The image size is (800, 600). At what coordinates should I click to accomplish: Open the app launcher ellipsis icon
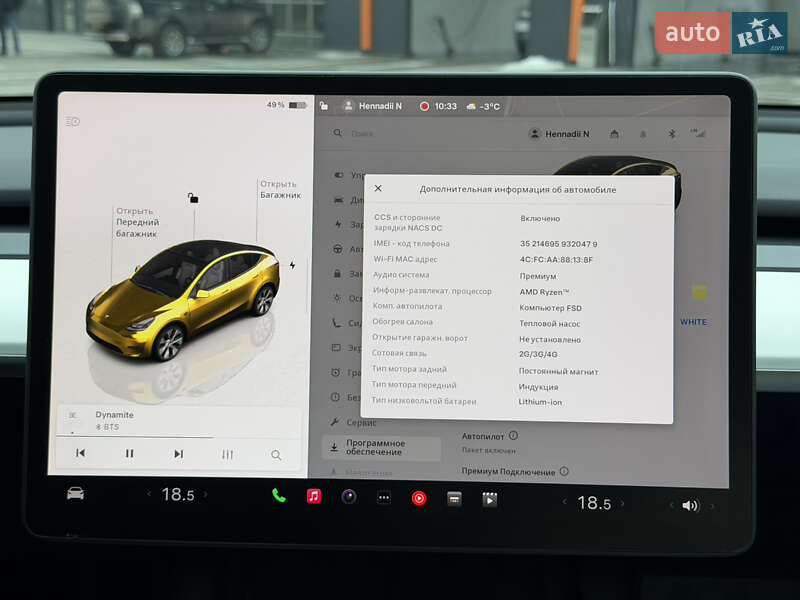coord(384,497)
